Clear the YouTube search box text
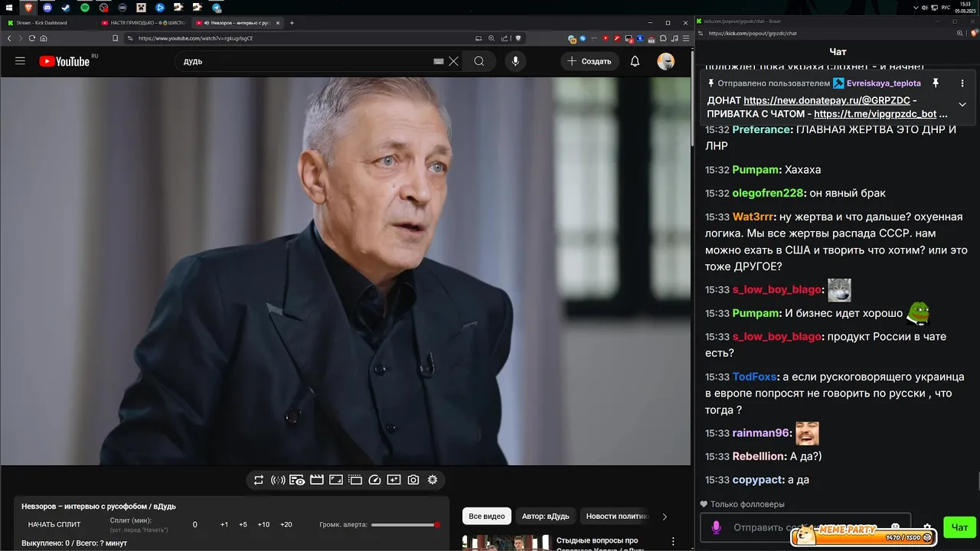The width and height of the screenshot is (980, 551). [453, 61]
